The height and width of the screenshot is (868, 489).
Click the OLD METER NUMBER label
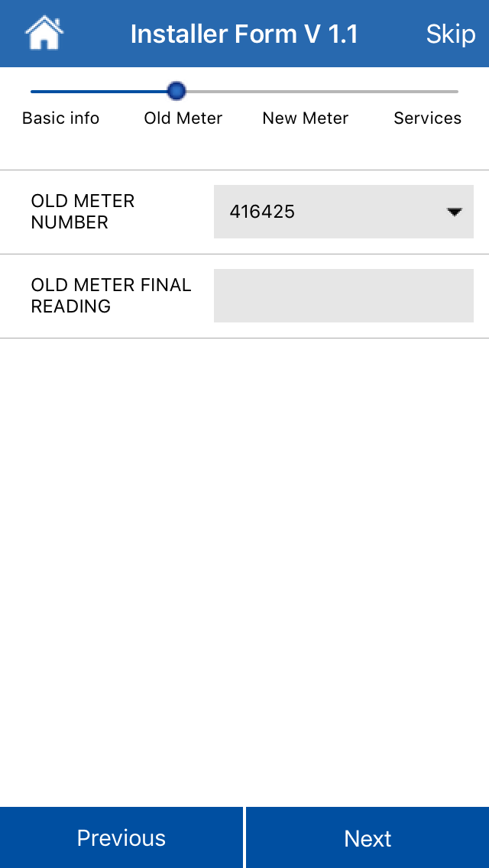pos(83,212)
